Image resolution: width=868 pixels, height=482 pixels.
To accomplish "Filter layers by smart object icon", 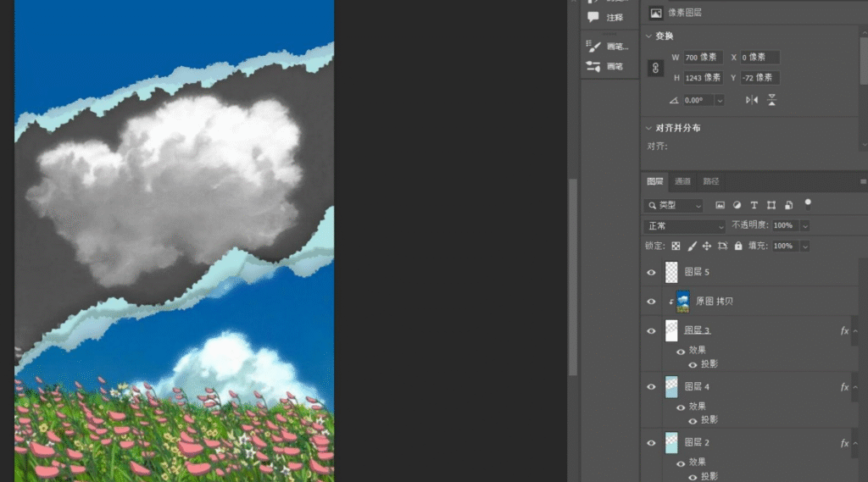I will click(x=789, y=205).
